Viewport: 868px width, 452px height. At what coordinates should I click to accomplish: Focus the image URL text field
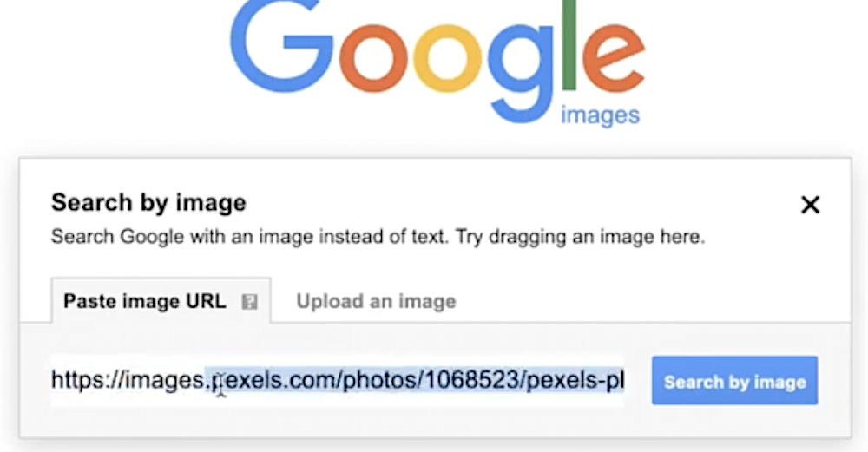338,380
